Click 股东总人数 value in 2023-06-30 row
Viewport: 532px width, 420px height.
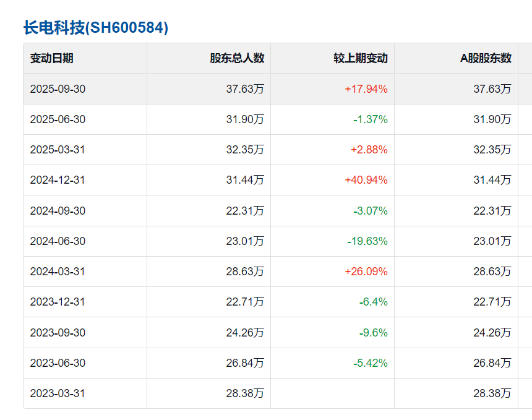point(245,363)
